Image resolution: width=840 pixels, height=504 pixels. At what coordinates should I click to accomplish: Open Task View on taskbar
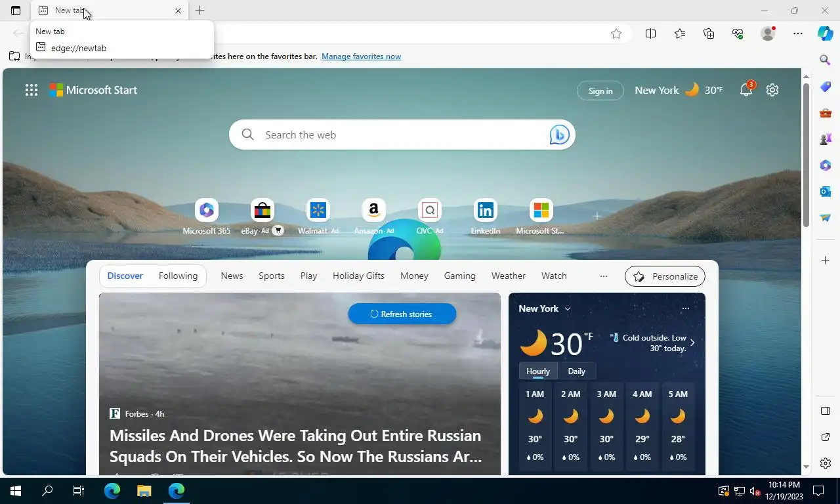point(79,490)
